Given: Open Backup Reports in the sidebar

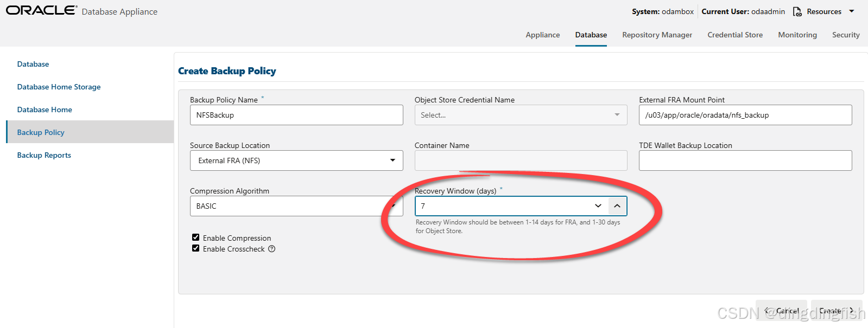Looking at the screenshot, I should click(x=44, y=155).
